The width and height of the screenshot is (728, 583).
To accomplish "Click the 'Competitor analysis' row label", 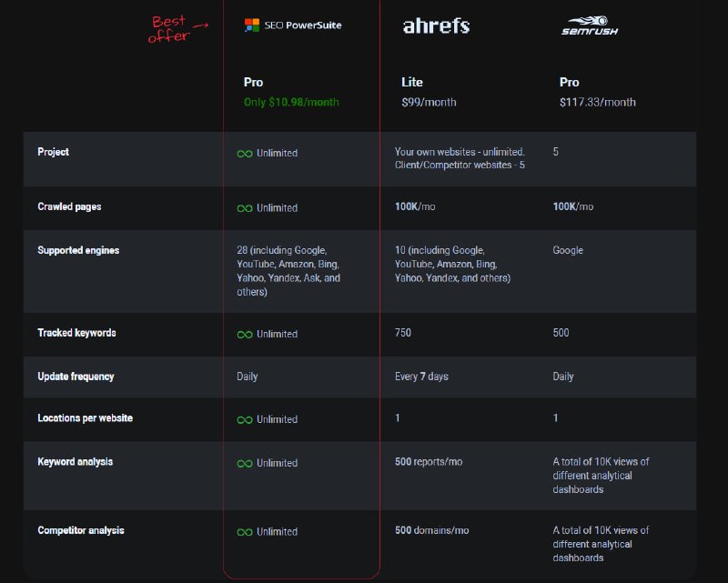I will tap(81, 530).
